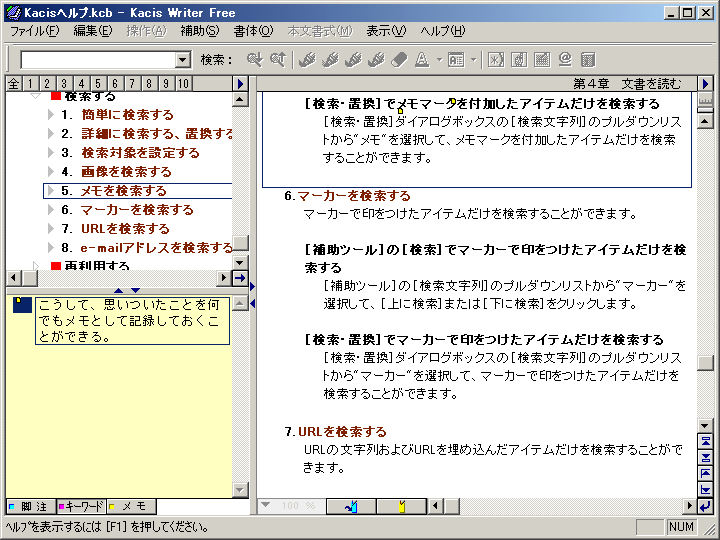Click the blue return arrow icon at bottom right
The height and width of the screenshot is (540, 720).
point(705,506)
